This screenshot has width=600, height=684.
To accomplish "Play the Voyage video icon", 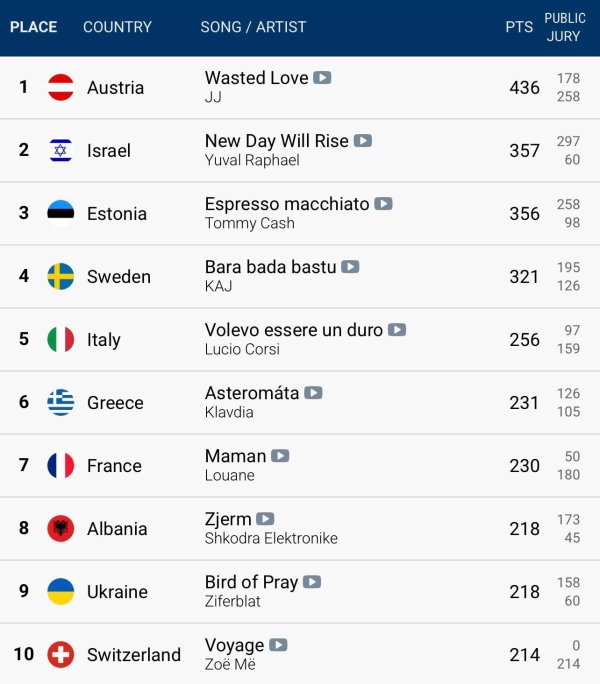I will click(278, 645).
